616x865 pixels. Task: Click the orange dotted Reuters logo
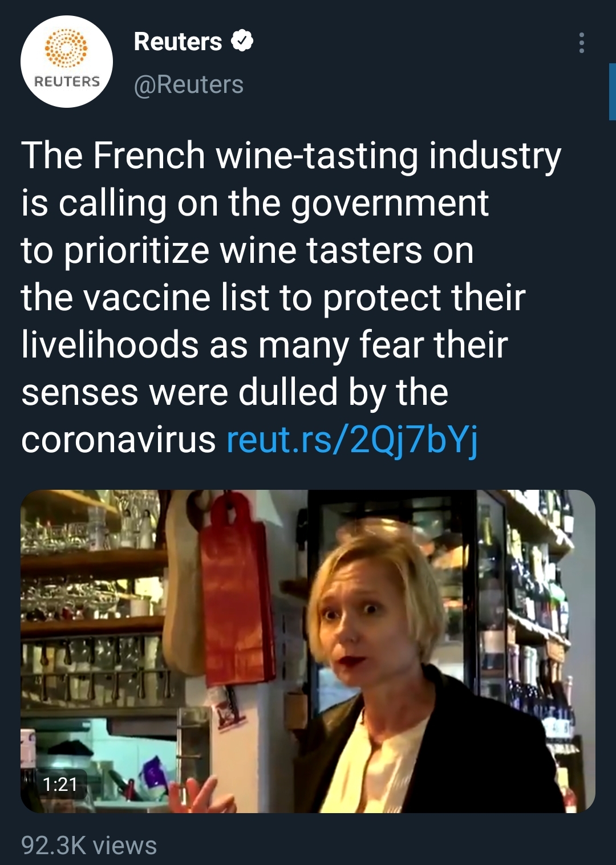pyautogui.click(x=67, y=48)
